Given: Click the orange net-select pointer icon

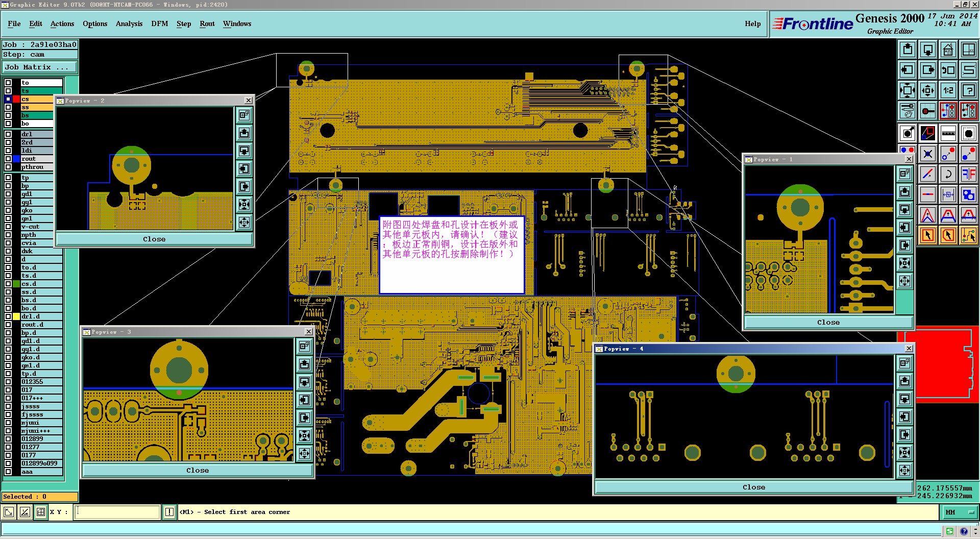Looking at the screenshot, I should [969, 235].
